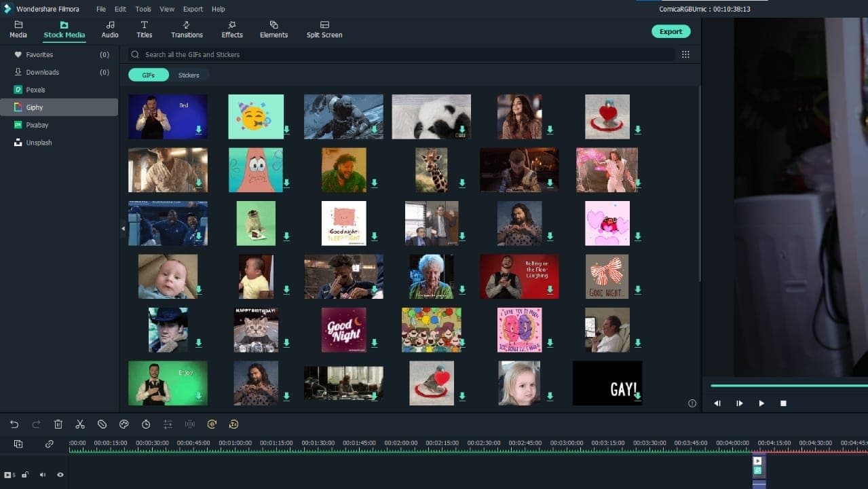Play the preview video

(x=761, y=403)
